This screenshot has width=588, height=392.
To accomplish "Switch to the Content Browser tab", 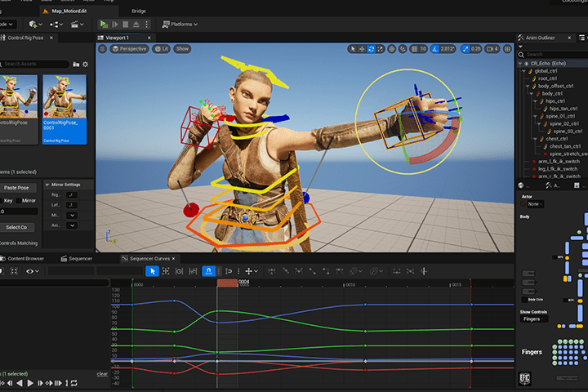I will coord(23,258).
